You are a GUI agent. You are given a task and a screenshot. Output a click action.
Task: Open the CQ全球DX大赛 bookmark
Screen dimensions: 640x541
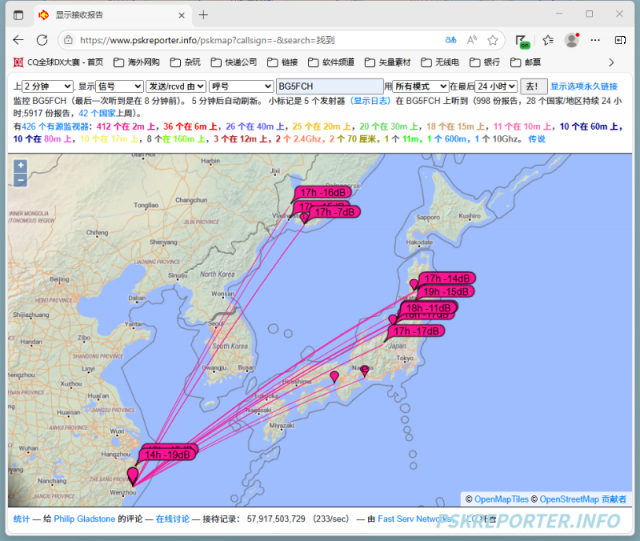pyautogui.click(x=58, y=62)
